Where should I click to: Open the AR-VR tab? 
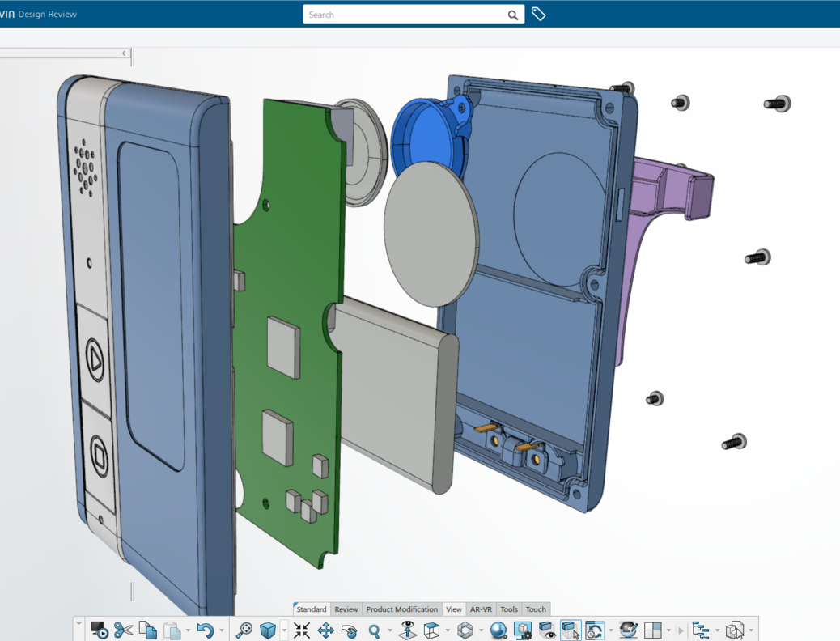481,609
